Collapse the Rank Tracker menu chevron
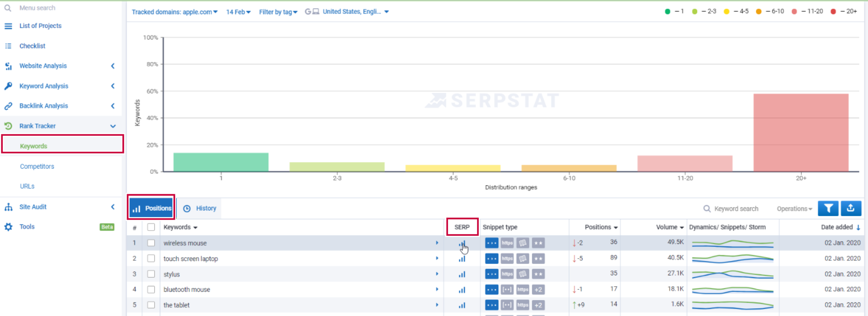Viewport: 868px width, 316px height. pos(113,126)
